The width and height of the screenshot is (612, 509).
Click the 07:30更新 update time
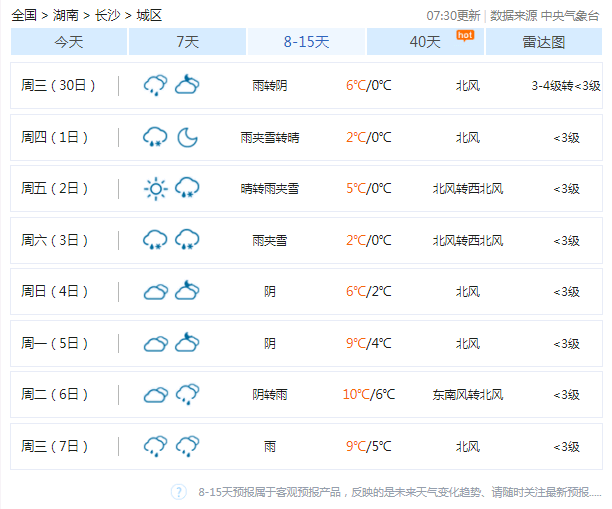coord(453,16)
